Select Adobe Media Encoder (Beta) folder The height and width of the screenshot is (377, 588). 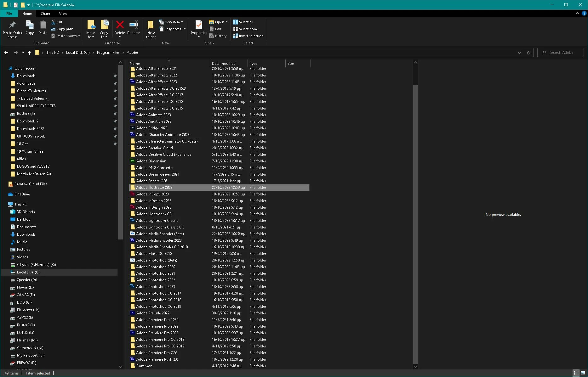tap(219, 234)
